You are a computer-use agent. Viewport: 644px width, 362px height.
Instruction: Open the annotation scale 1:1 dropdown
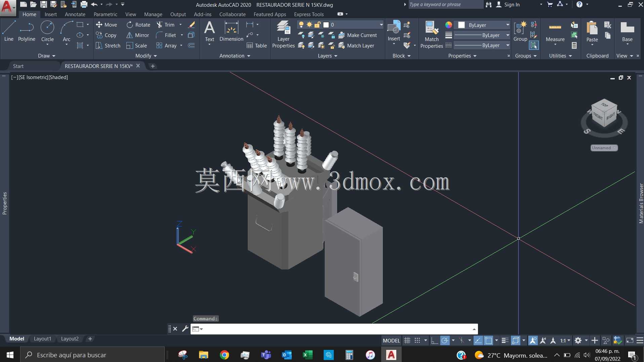click(x=565, y=340)
